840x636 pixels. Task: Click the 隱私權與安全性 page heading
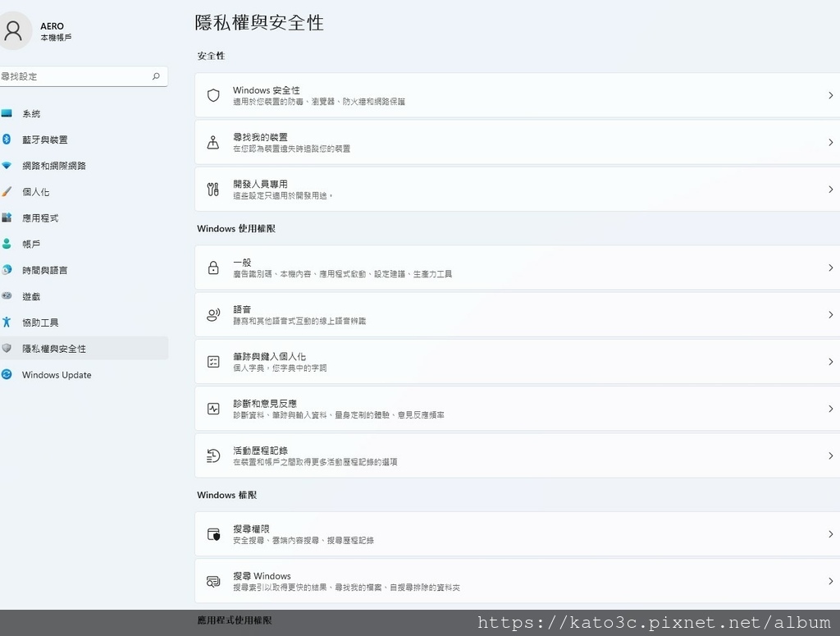pos(259,22)
